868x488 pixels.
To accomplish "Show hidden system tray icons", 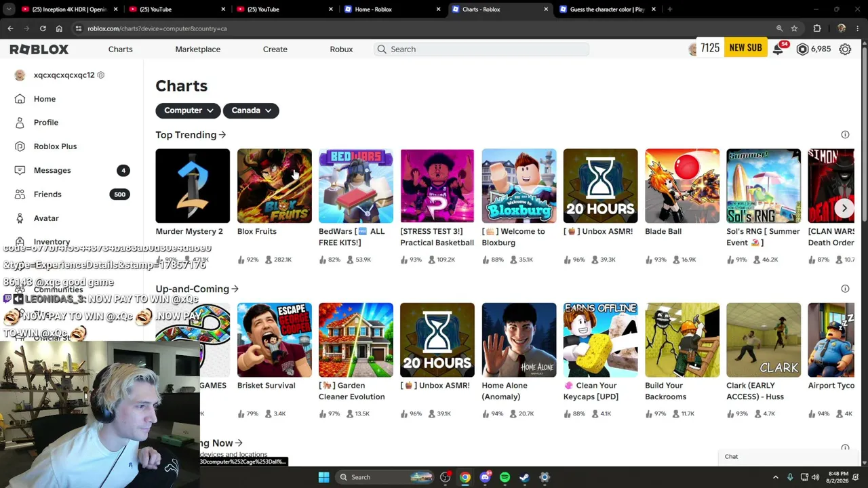I will pyautogui.click(x=776, y=477).
